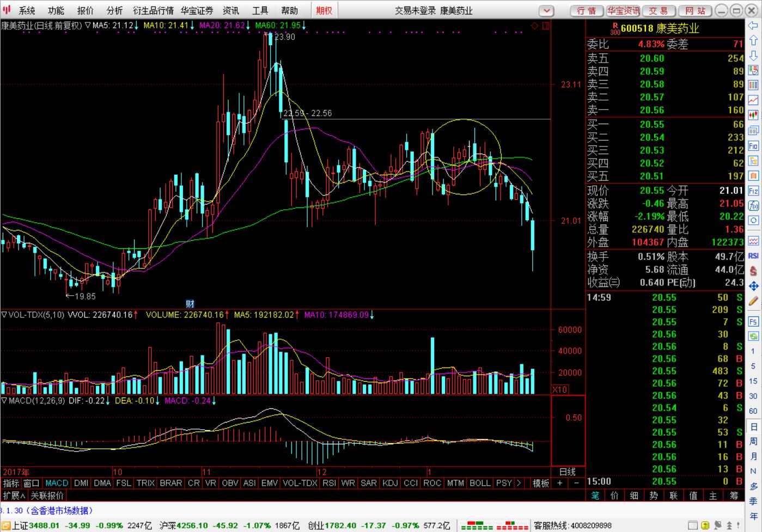Select the 月 monthly period
Viewport: 762px width, 532px height.
pyautogui.click(x=753, y=456)
